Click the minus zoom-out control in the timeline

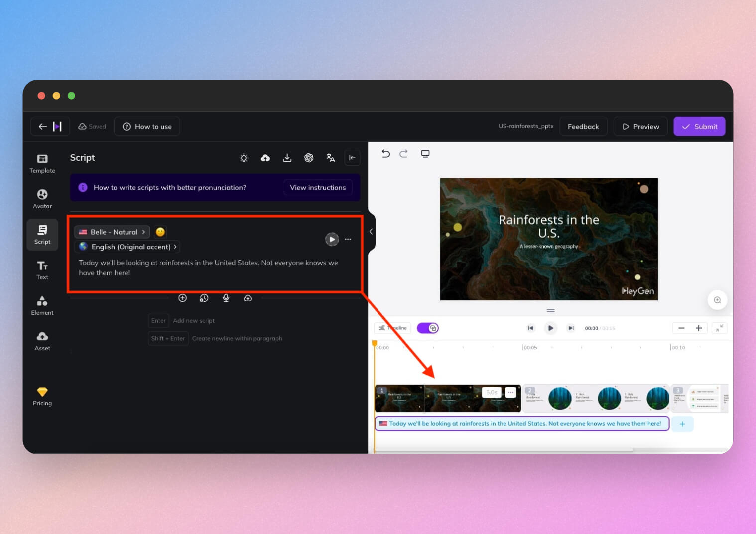click(681, 328)
